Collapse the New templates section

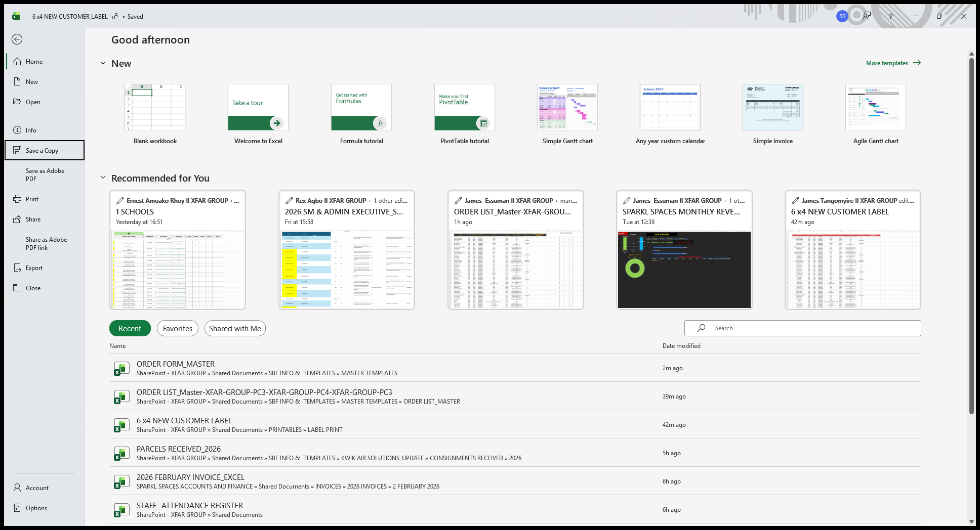pyautogui.click(x=103, y=63)
